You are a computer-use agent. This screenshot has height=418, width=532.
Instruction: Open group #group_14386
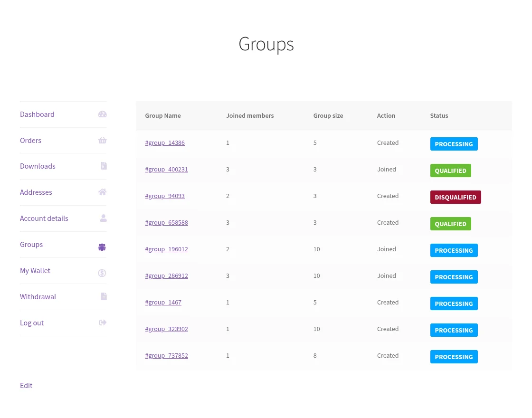point(165,142)
